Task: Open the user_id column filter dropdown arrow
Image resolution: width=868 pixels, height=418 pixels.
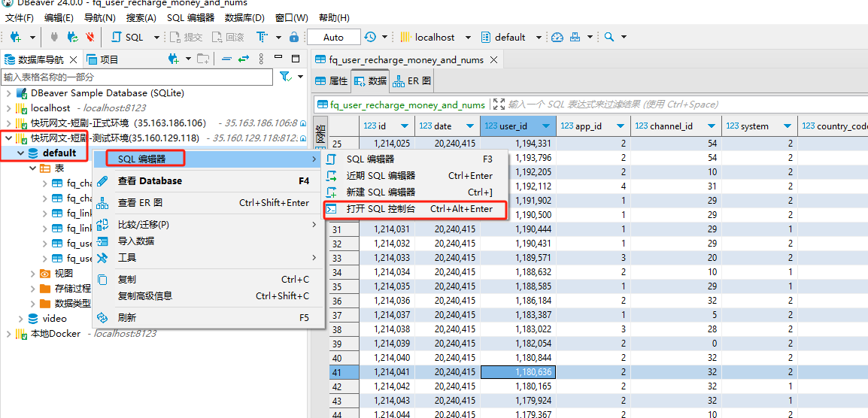Action: pos(547,126)
